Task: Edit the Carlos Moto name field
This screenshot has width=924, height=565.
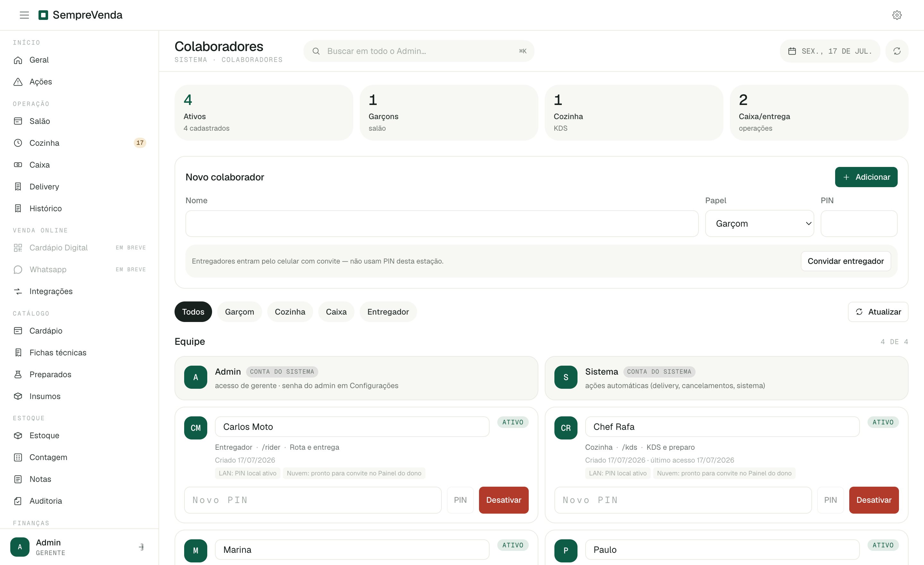Action: (352, 427)
